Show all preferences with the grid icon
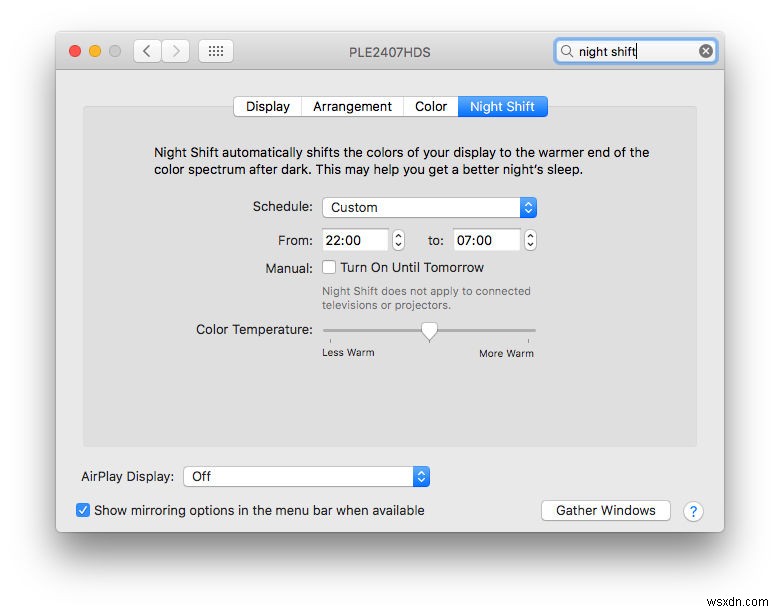780x612 pixels. click(x=216, y=51)
